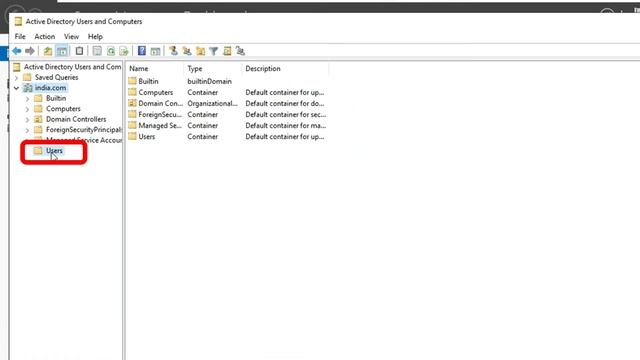This screenshot has width=640, height=360.
Task: Click the app icon in the title bar
Action: coord(18,21)
